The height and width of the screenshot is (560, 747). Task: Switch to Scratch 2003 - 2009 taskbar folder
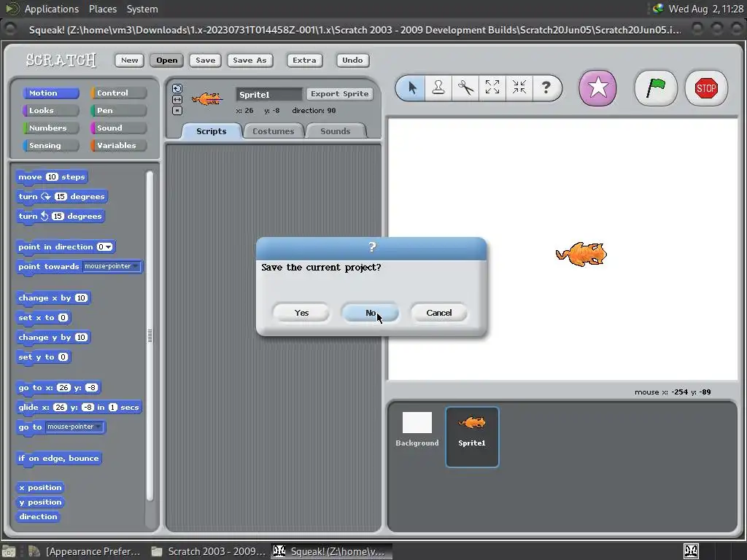[208, 551]
